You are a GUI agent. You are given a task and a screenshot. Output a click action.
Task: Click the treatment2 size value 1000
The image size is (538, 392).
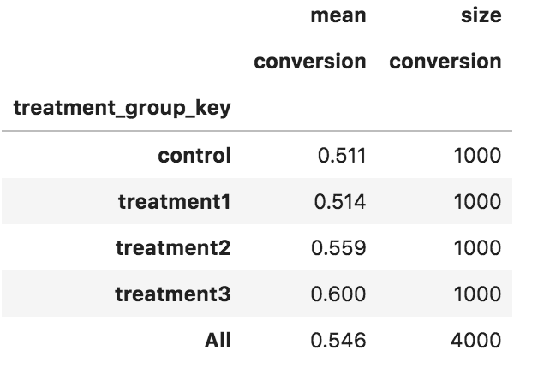478,248
